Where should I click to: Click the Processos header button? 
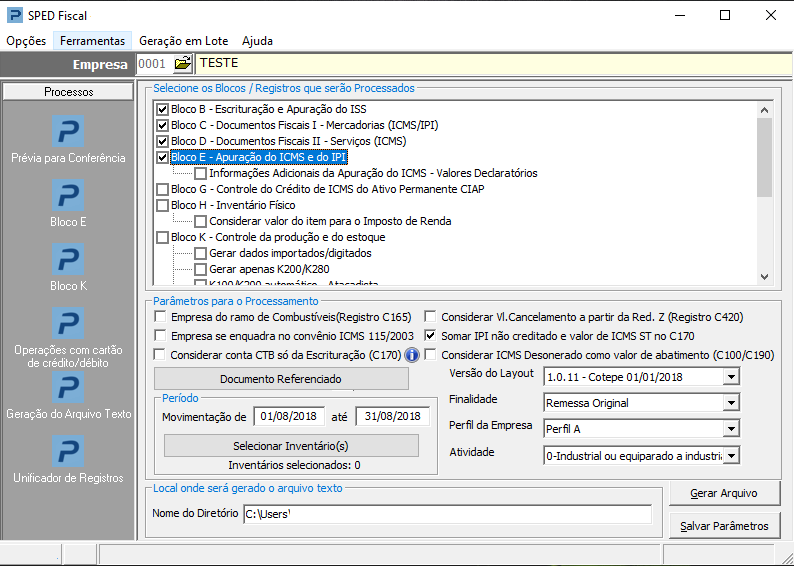(x=68, y=92)
